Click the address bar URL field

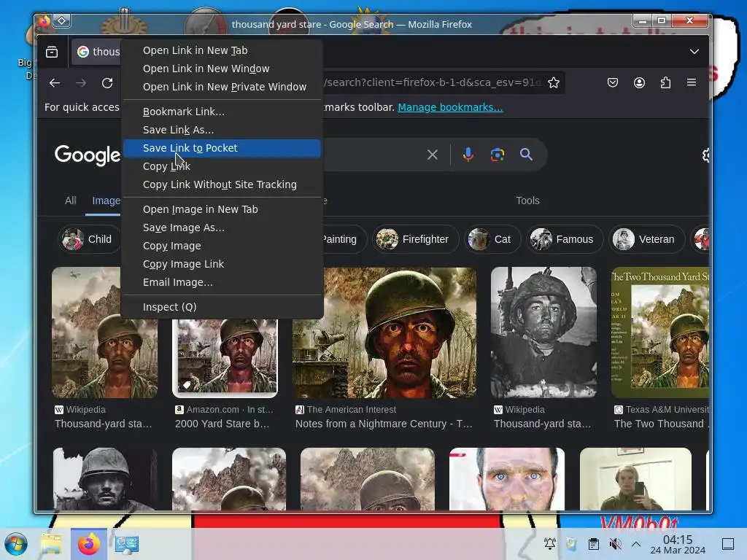pyautogui.click(x=431, y=83)
